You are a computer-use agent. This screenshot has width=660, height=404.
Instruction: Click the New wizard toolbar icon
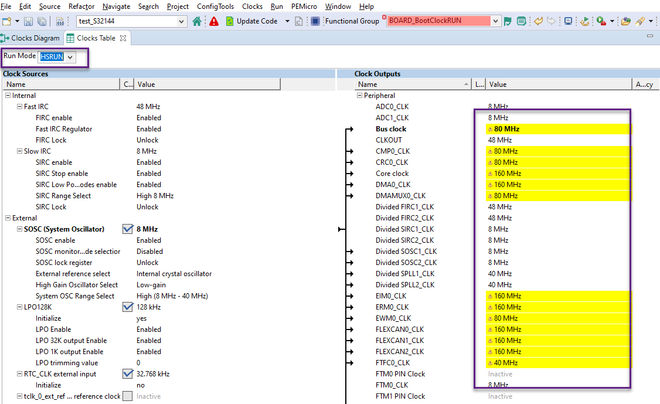tap(6, 21)
